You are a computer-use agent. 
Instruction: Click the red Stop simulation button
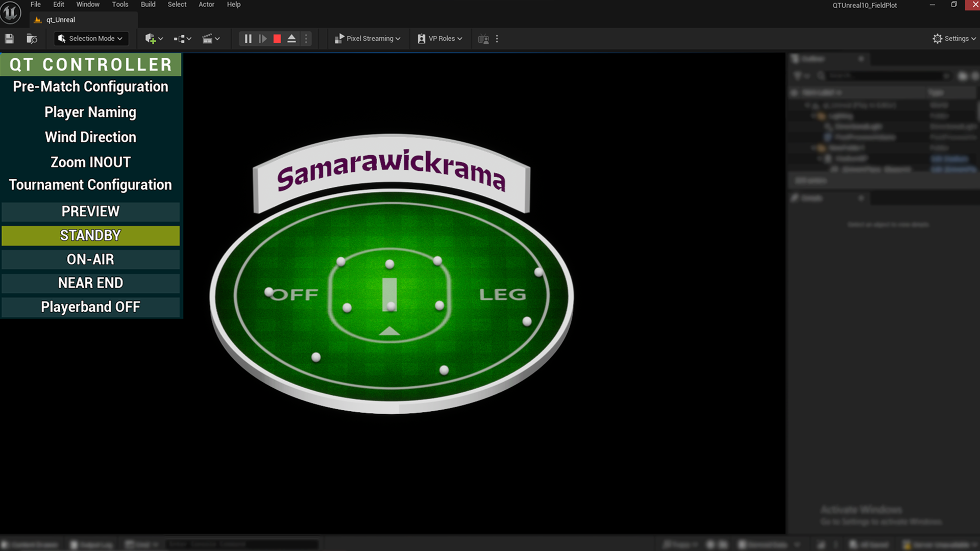pyautogui.click(x=277, y=39)
